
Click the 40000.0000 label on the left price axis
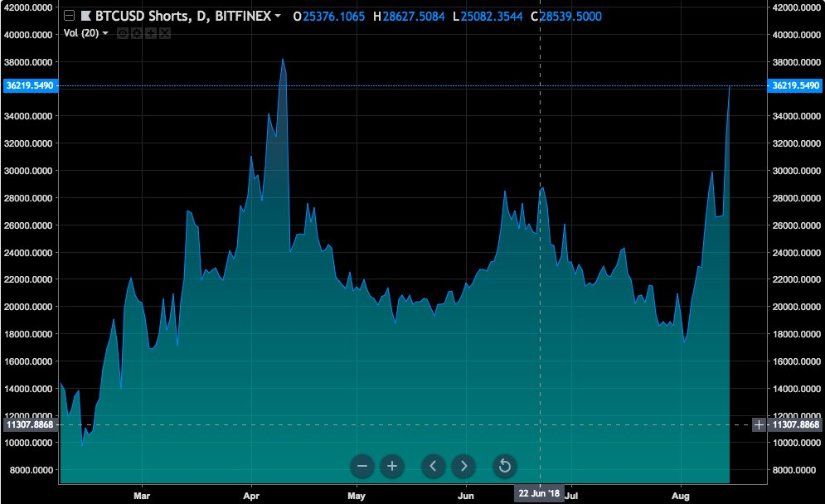28,35
